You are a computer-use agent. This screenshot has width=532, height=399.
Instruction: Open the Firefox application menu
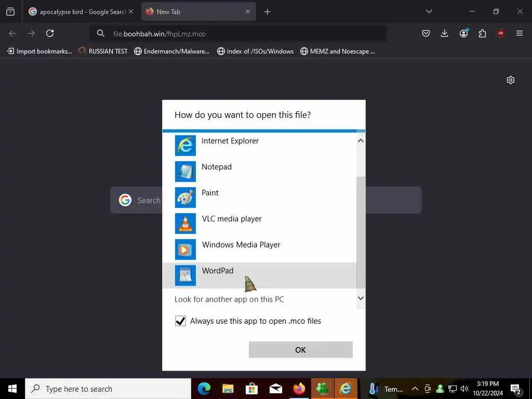click(x=520, y=33)
